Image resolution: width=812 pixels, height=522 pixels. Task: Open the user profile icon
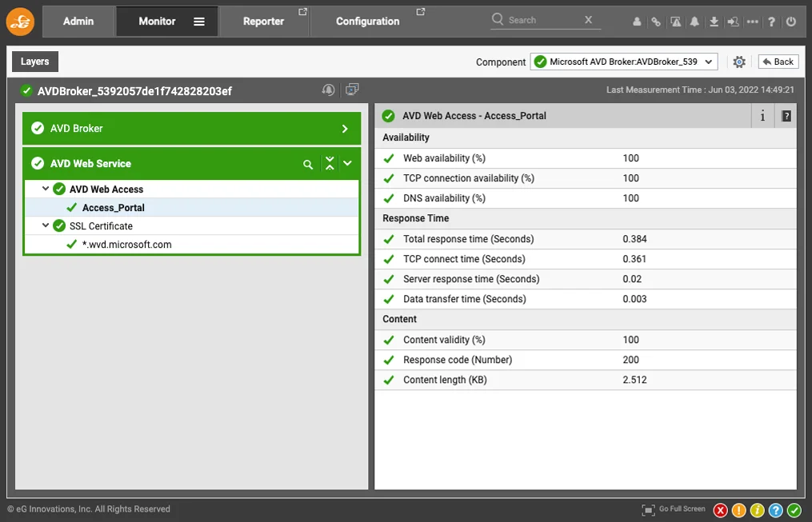point(637,22)
